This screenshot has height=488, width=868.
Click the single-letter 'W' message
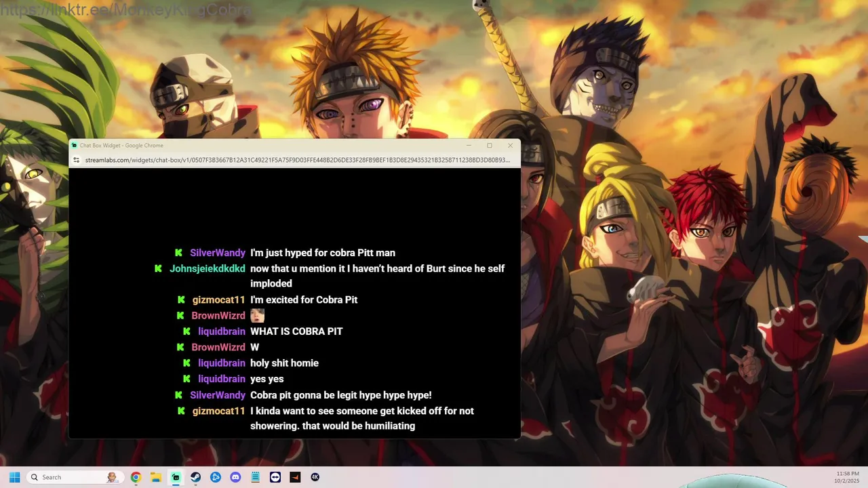[255, 347]
